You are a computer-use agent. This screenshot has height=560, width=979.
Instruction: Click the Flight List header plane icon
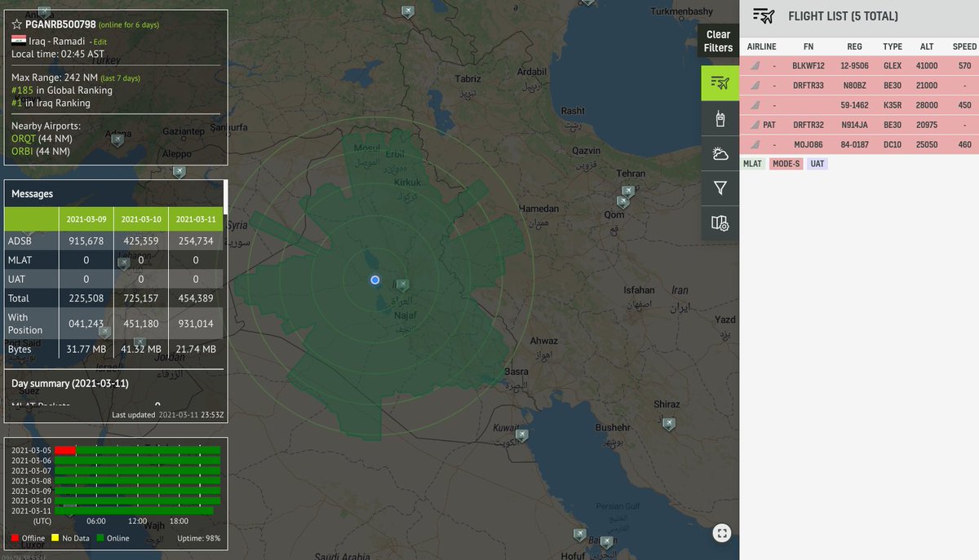pyautogui.click(x=764, y=16)
